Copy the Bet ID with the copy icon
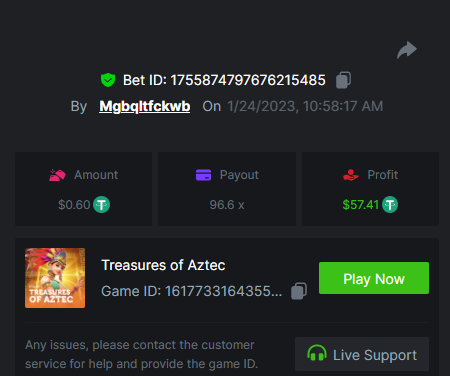Viewport: 450px width, 376px height. pos(343,80)
